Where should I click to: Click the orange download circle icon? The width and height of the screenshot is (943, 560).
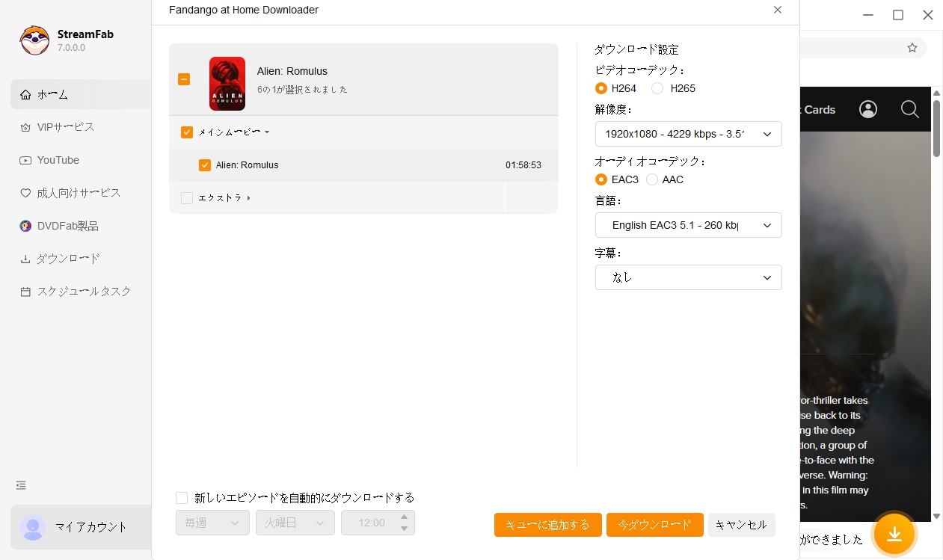tap(894, 534)
